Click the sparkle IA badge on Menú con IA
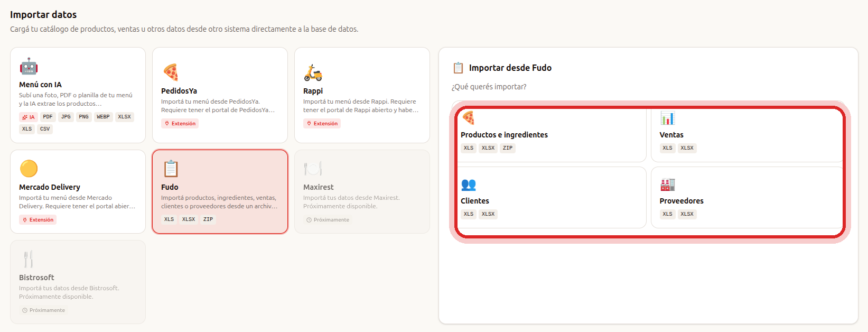Screen dimensions: 868x332 tap(28, 117)
